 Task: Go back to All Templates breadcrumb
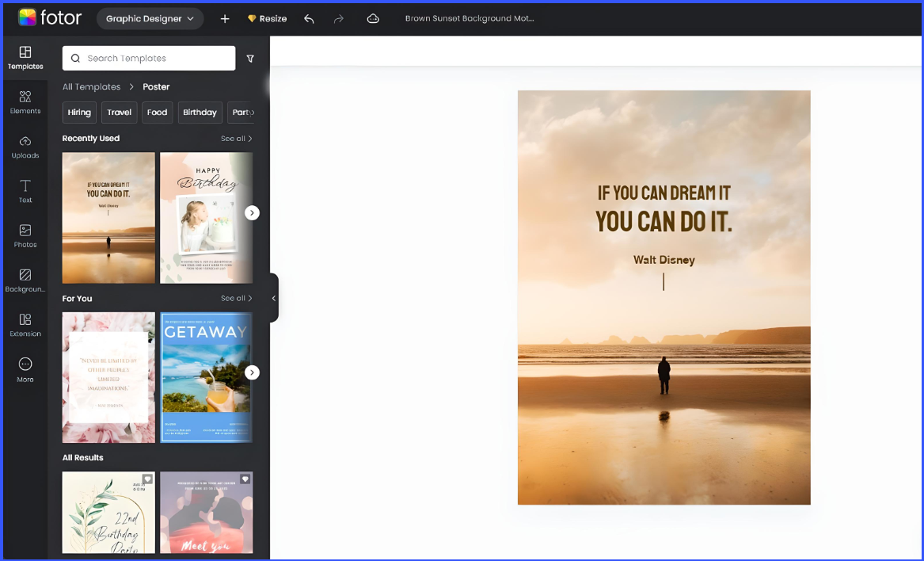[91, 86]
